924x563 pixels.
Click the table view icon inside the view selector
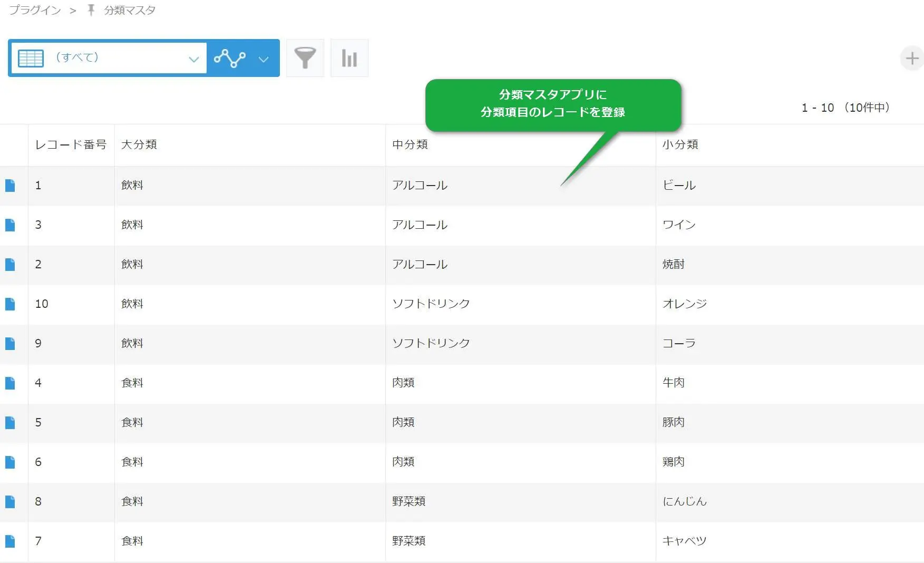pos(31,58)
